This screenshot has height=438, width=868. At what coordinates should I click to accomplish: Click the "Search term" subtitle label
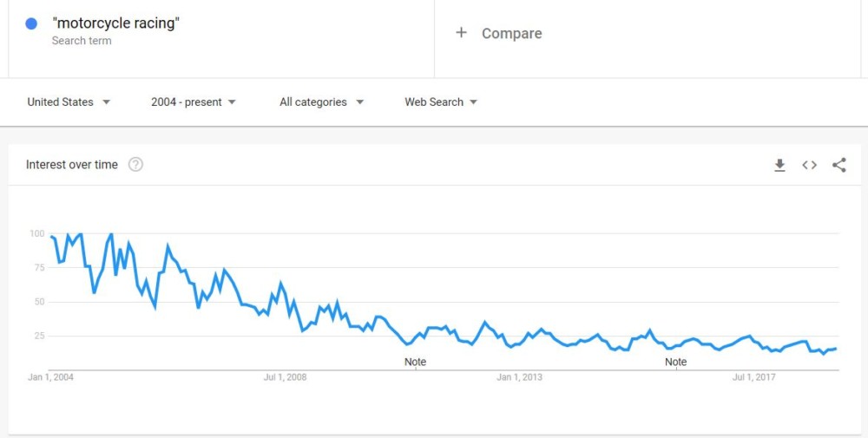82,41
